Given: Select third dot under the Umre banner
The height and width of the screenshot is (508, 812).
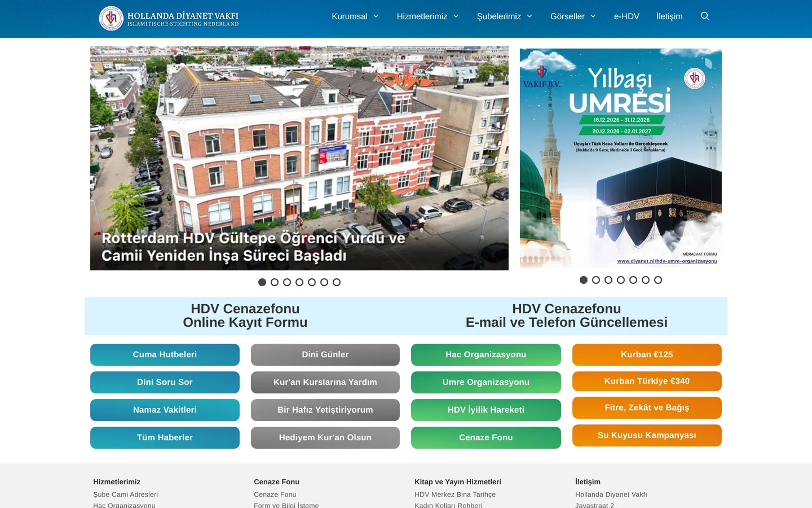Looking at the screenshot, I should pyautogui.click(x=608, y=280).
